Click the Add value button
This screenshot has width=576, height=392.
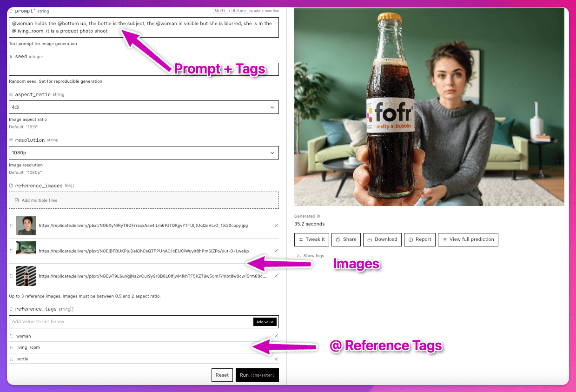(x=265, y=322)
